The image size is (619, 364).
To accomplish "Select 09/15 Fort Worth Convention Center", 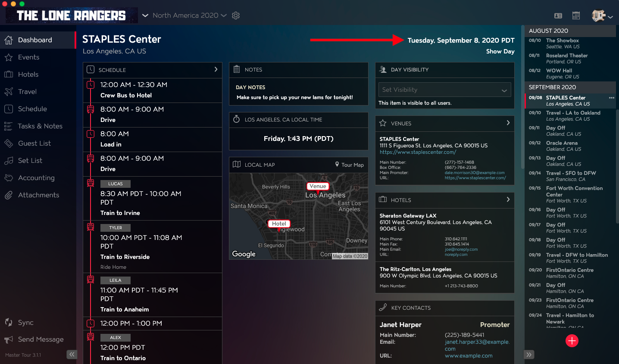I will (570, 194).
